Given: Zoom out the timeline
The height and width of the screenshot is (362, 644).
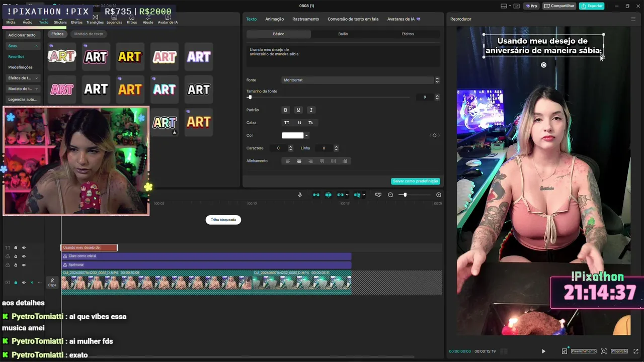Looking at the screenshot, I should coord(390,195).
